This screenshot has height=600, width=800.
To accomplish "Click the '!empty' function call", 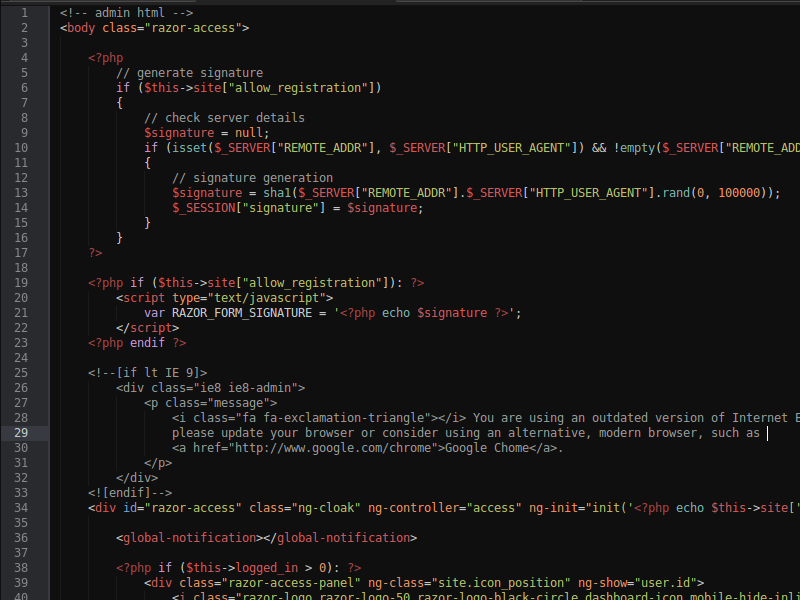I will click(635, 148).
